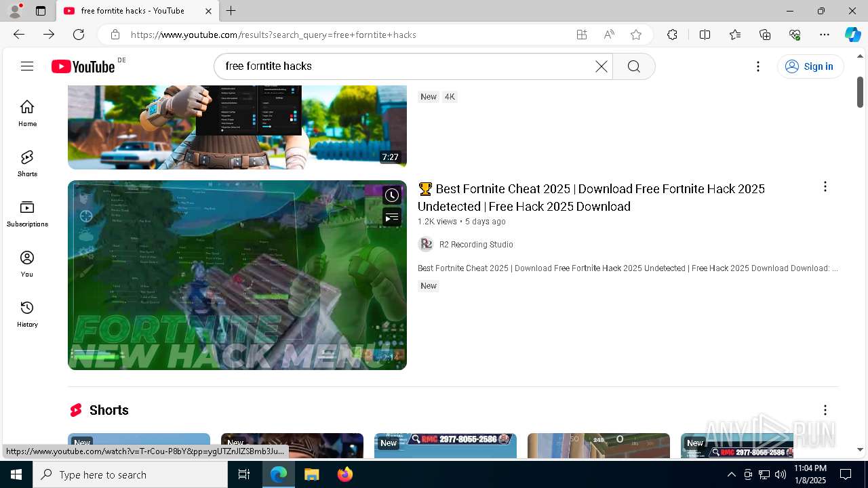
Task: Open Subscriptions in the sidebar
Action: pos(27,213)
